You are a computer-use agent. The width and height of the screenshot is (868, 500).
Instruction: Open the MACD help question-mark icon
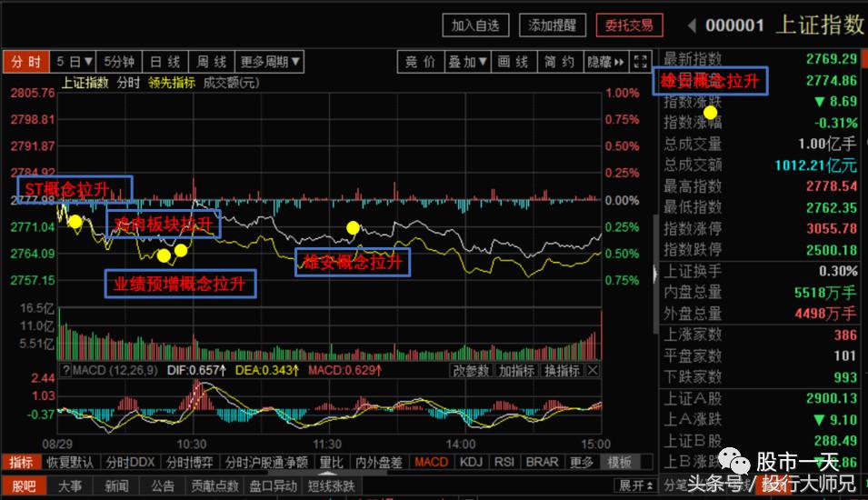[65, 370]
